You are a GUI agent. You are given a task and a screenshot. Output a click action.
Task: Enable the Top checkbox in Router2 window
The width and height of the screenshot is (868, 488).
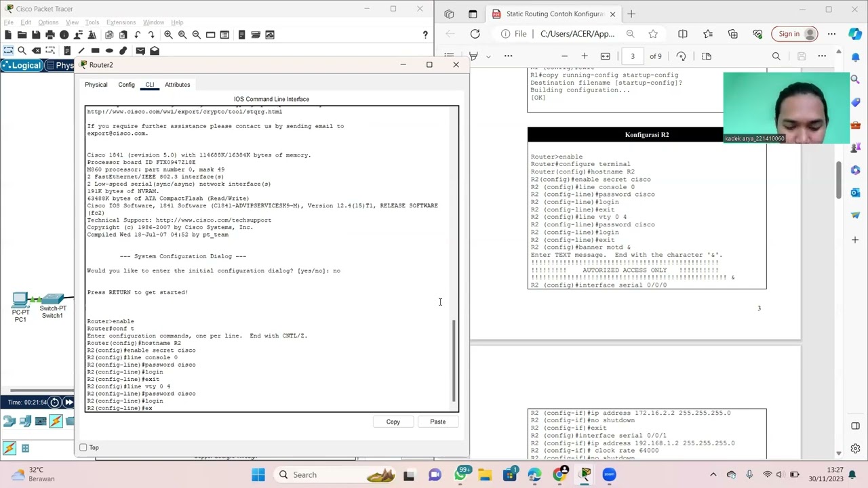point(83,447)
